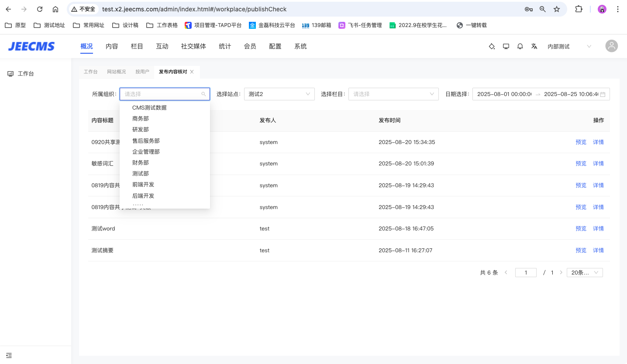
Task: Open the user avatar menu
Action: tap(611, 46)
